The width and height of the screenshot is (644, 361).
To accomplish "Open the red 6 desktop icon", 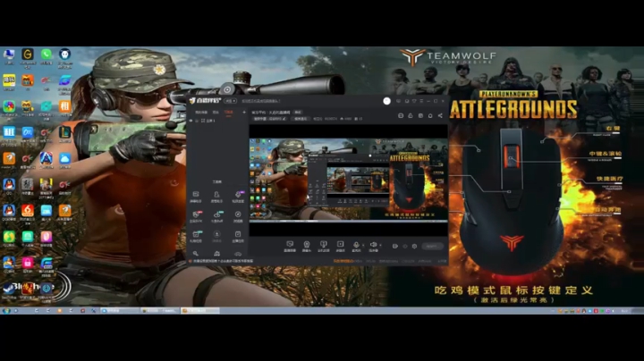I will pos(28,211).
